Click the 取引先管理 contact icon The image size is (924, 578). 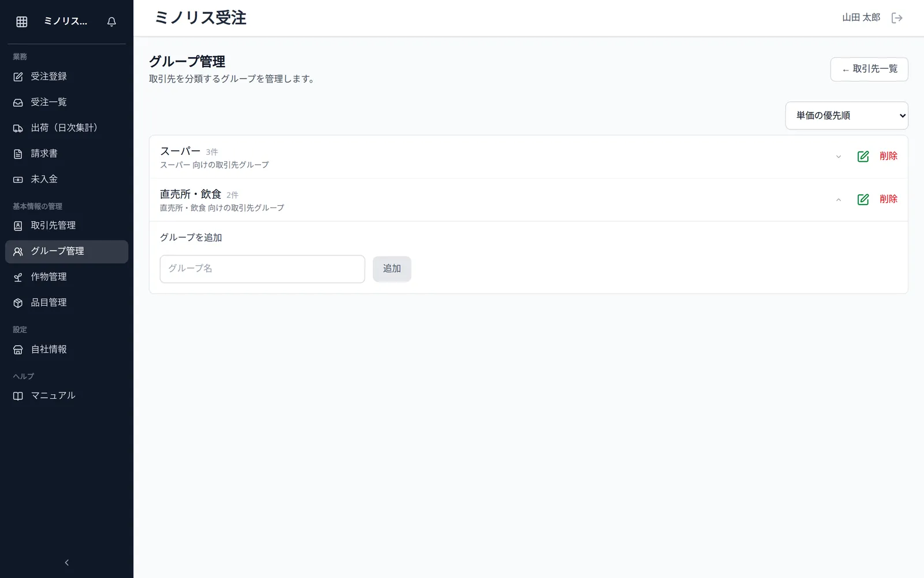point(18,226)
